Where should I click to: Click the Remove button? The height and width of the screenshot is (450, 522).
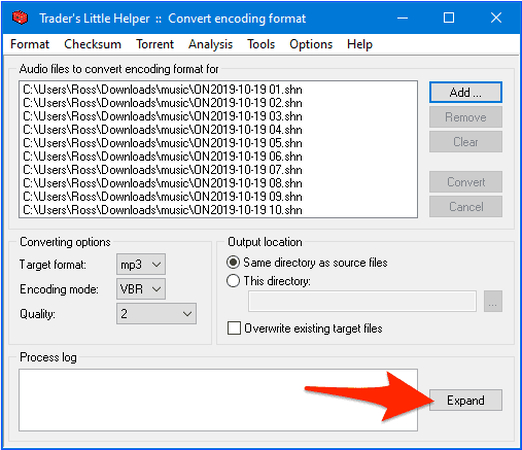466,117
